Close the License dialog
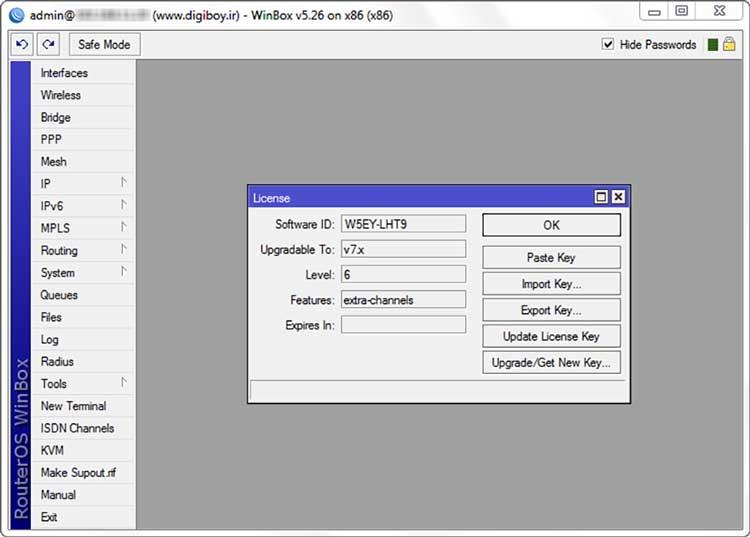 pyautogui.click(x=618, y=197)
